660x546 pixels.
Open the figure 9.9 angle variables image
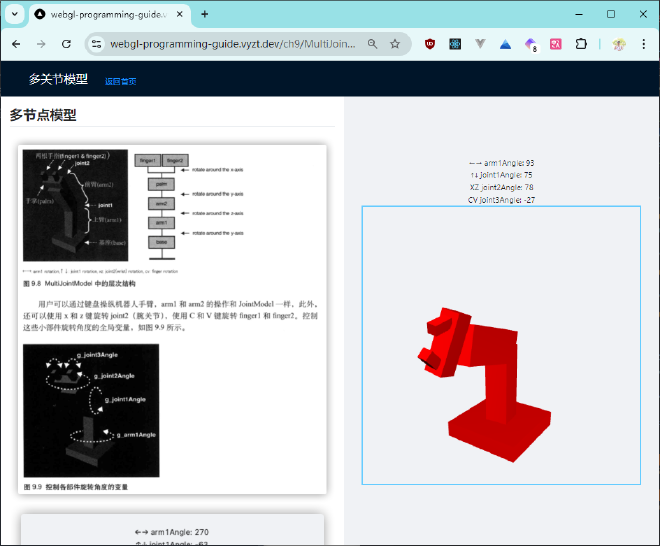[x=91, y=410]
